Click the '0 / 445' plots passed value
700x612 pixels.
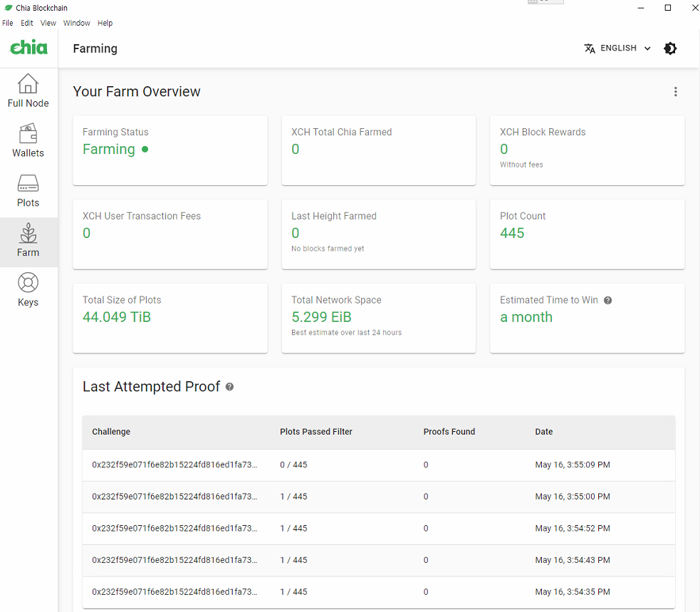tap(294, 465)
